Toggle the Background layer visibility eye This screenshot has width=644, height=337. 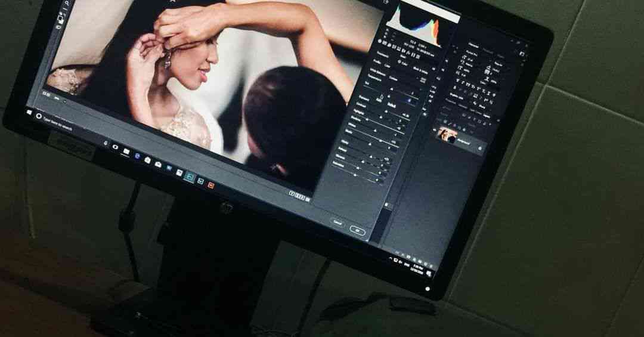435,129
